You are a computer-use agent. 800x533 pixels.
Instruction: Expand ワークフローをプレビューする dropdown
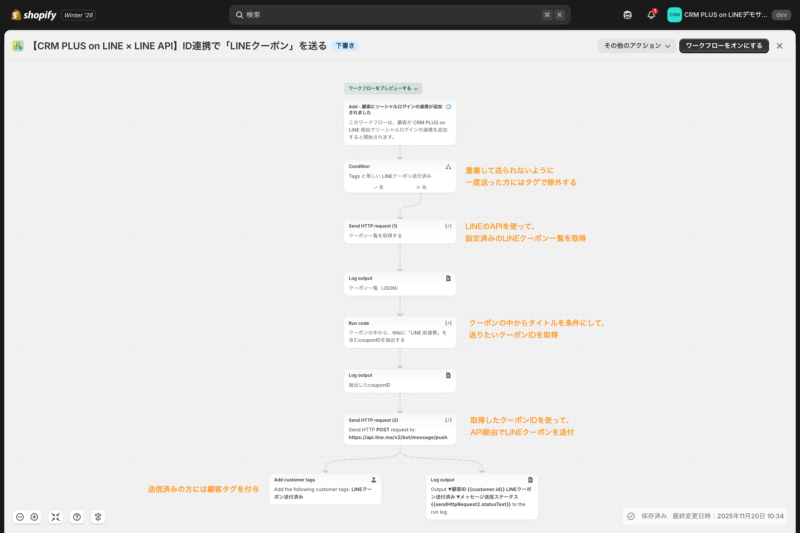click(x=383, y=88)
